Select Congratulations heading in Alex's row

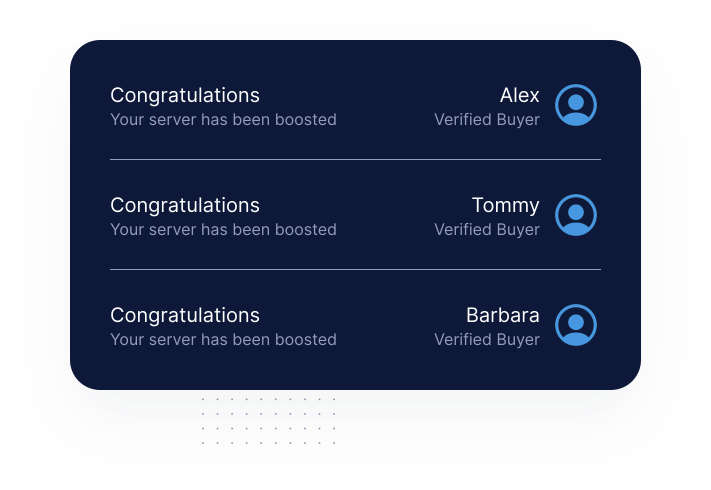pos(185,95)
